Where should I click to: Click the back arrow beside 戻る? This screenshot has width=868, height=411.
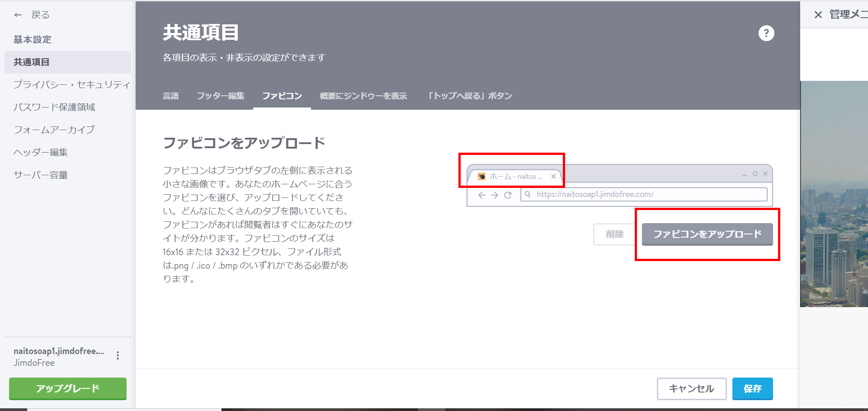(17, 14)
